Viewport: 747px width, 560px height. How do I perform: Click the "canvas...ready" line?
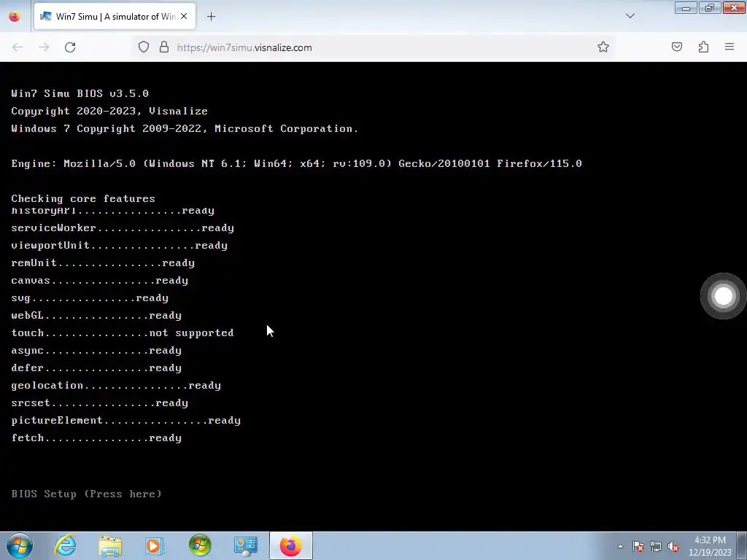tap(99, 280)
